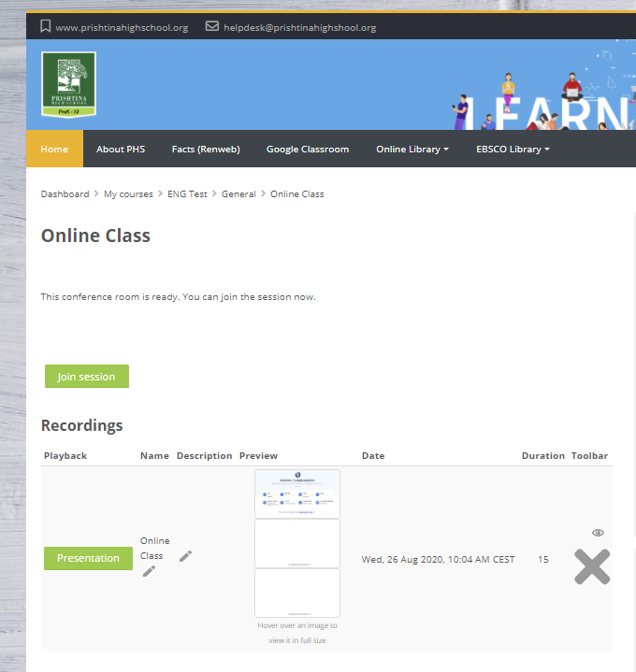The width and height of the screenshot is (636, 672).
Task: Click the second recording preview thumbnail
Action: click(x=297, y=543)
